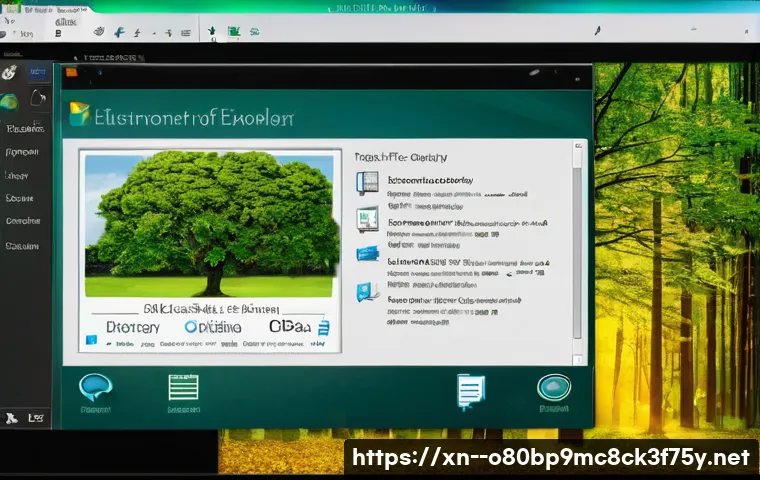760x480 pixels.
Task: Click the fourth list item blue icon
Action: [x=366, y=291]
